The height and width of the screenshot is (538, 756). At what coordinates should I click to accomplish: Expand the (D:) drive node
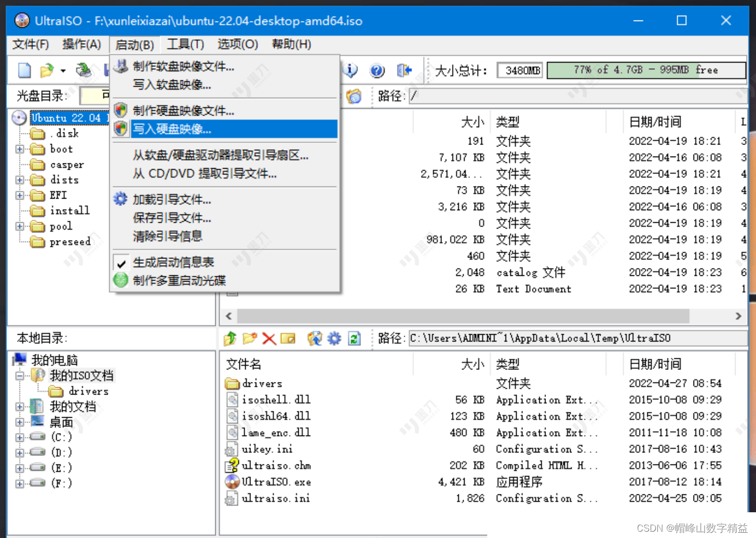tap(20, 452)
